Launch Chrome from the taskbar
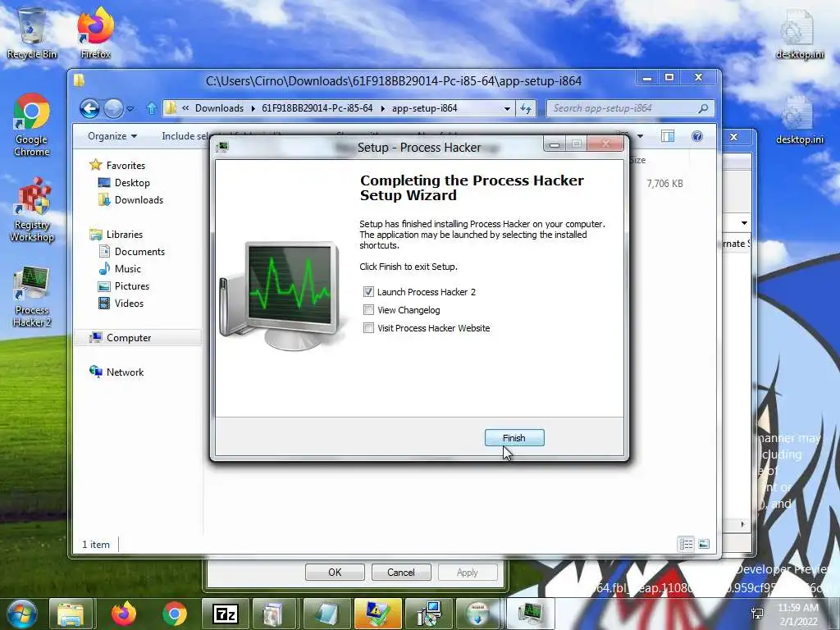 coord(175,614)
